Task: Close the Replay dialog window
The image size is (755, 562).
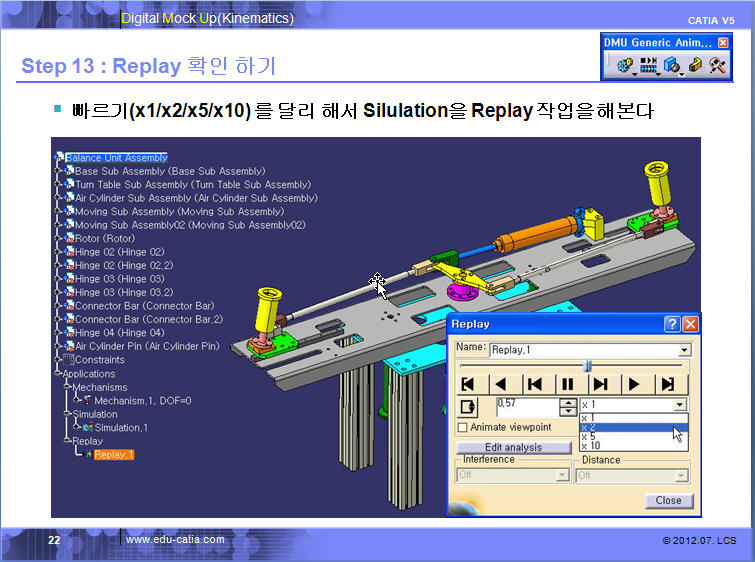Action: click(x=690, y=324)
